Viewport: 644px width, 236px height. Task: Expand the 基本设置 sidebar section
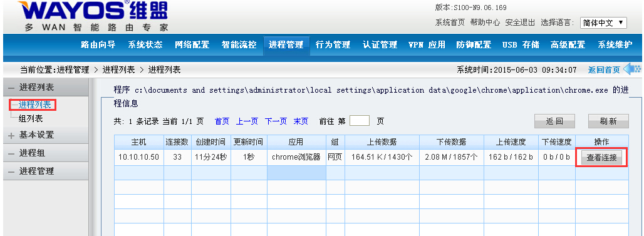point(45,135)
